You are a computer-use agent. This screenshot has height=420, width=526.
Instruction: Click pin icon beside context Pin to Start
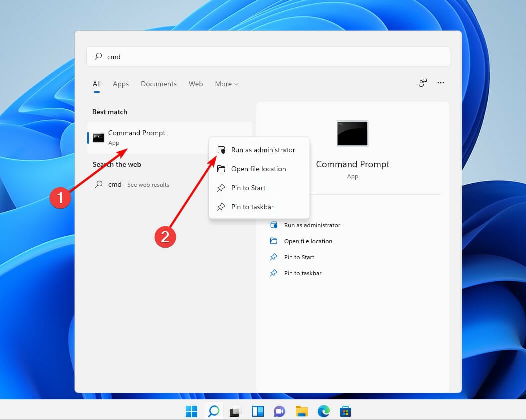click(221, 188)
